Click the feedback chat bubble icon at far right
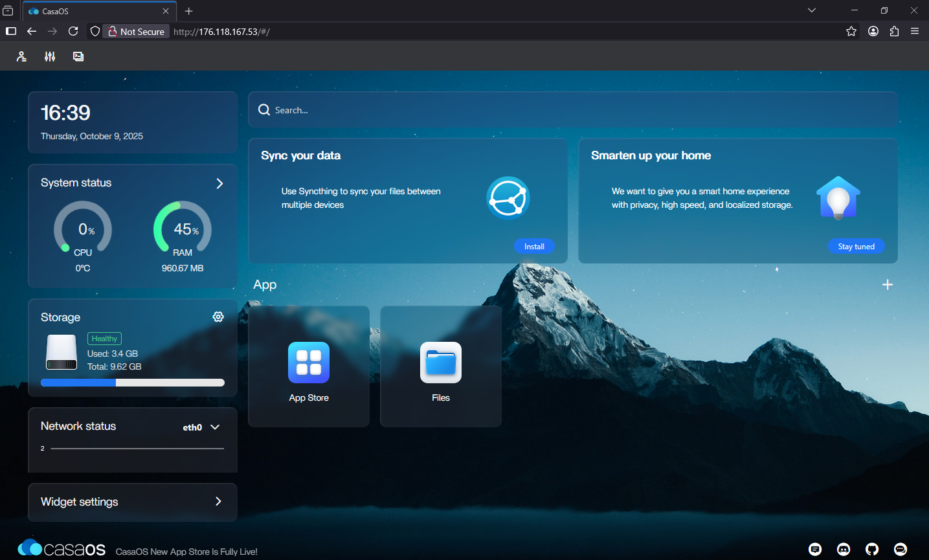The width and height of the screenshot is (929, 560). pyautogui.click(x=901, y=549)
